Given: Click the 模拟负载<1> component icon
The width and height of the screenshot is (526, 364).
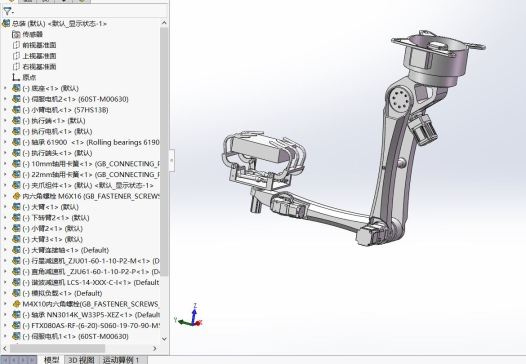Looking at the screenshot, I should coord(16,293).
